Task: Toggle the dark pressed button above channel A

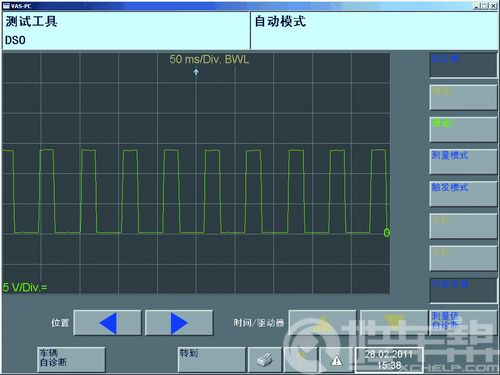Action: pyautogui.click(x=463, y=65)
